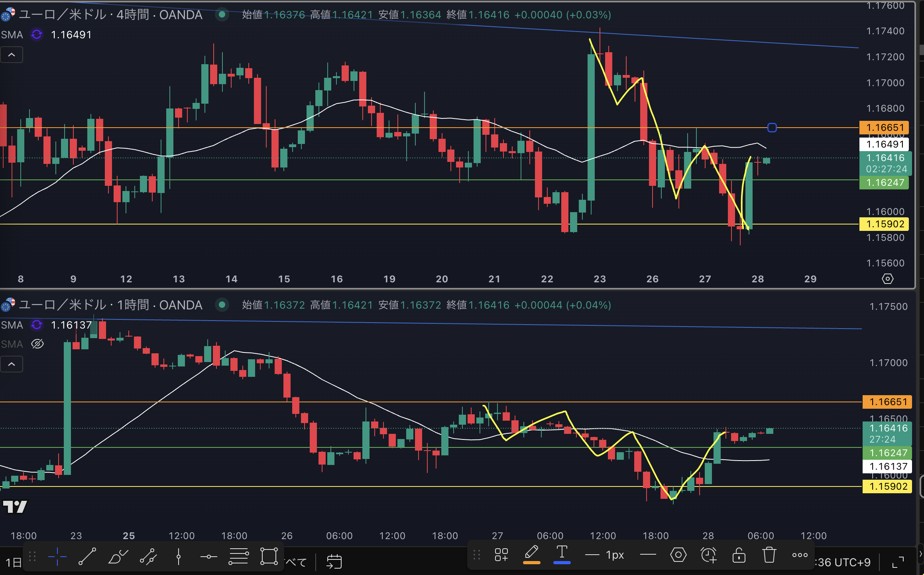The image size is (924, 575).
Task: Select the hidden SMA label on 1-hour chart
Action: 12,344
